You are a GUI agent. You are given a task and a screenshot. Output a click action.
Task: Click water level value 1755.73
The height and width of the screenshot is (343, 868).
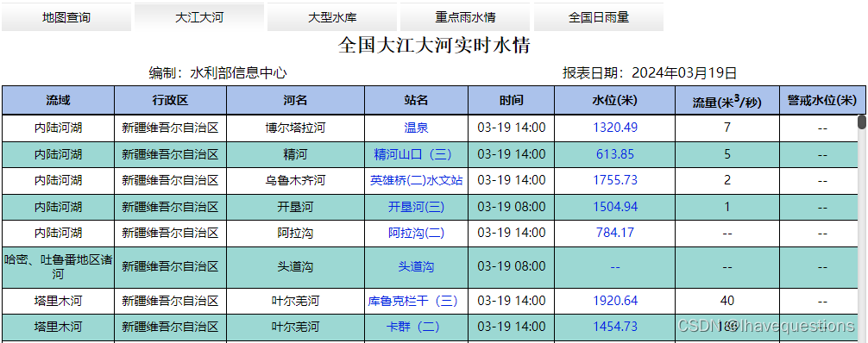click(615, 180)
